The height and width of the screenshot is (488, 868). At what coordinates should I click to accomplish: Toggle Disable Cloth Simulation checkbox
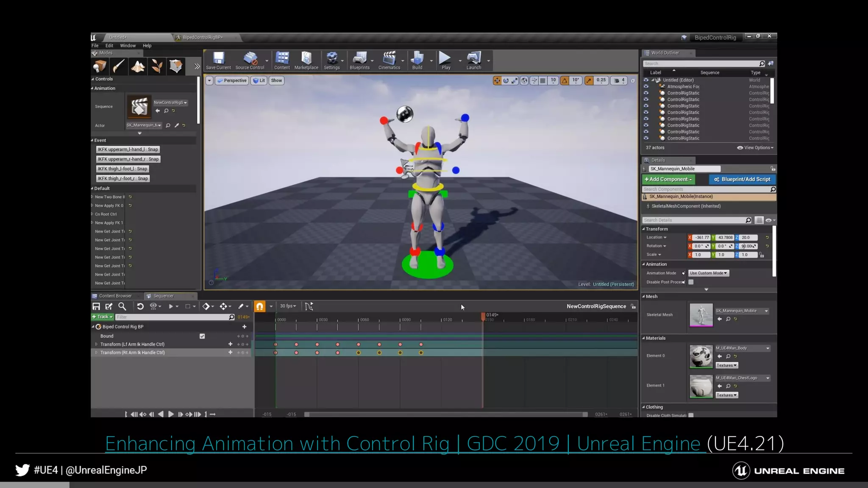(x=691, y=415)
